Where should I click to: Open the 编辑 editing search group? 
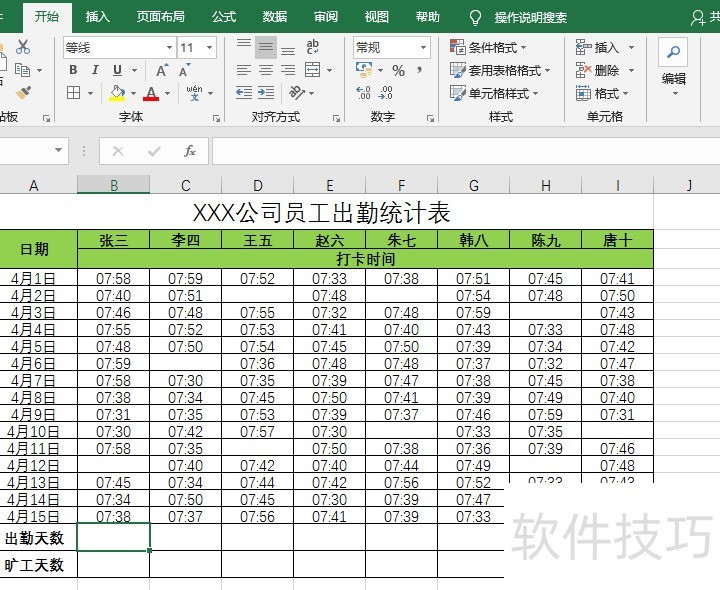pyautogui.click(x=674, y=67)
